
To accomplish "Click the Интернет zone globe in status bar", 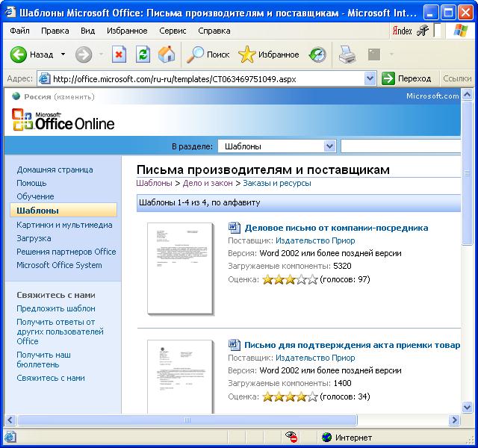I will (x=327, y=438).
